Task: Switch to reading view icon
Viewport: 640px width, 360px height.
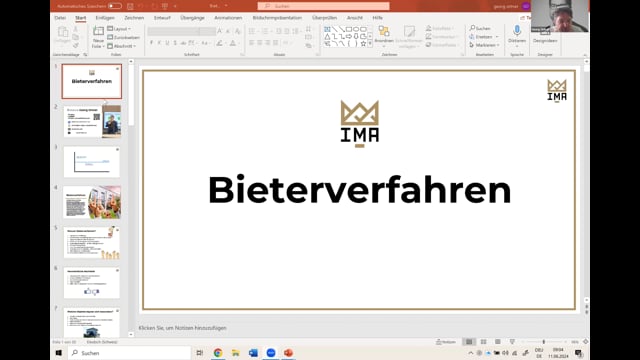Action: (x=498, y=342)
